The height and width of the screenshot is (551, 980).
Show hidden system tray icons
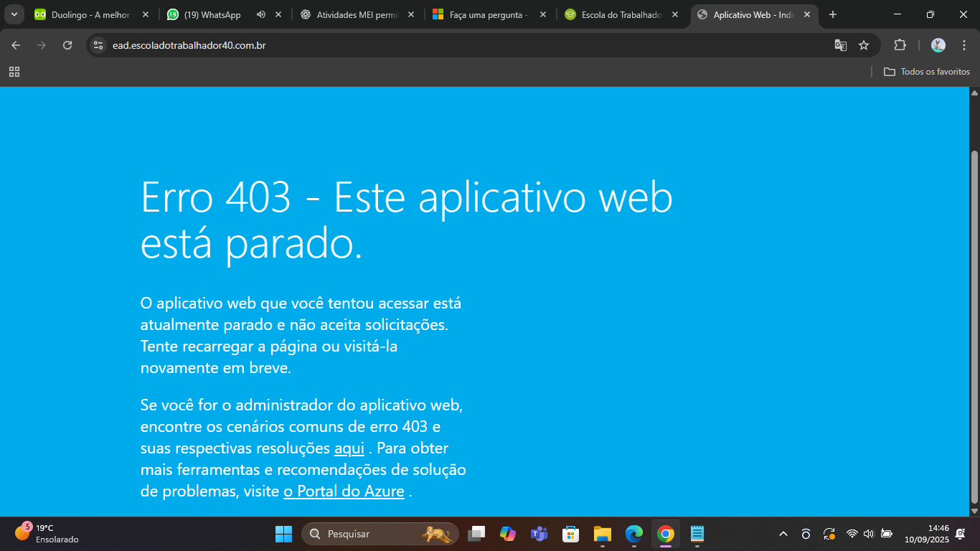point(783,534)
